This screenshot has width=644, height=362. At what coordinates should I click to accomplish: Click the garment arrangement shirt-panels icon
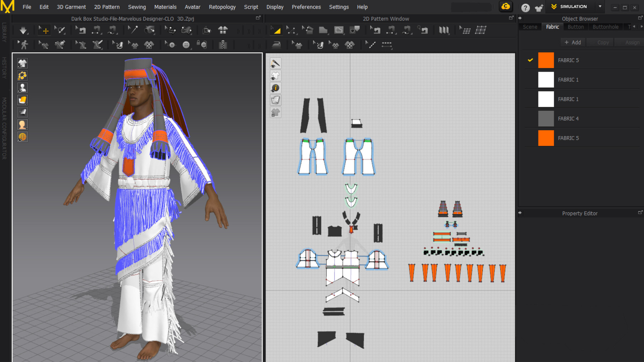(x=223, y=30)
